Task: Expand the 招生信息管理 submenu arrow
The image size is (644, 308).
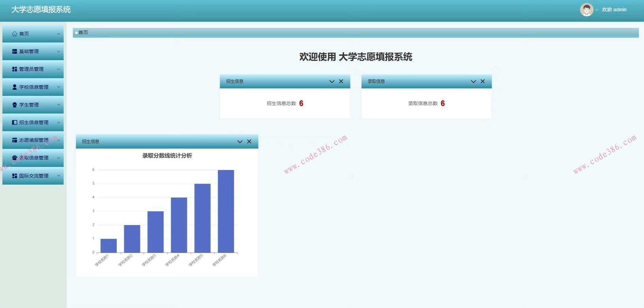Action: (x=59, y=122)
